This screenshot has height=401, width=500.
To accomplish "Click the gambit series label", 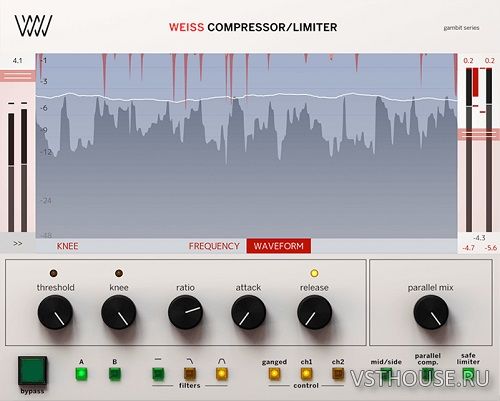I will [x=461, y=28].
